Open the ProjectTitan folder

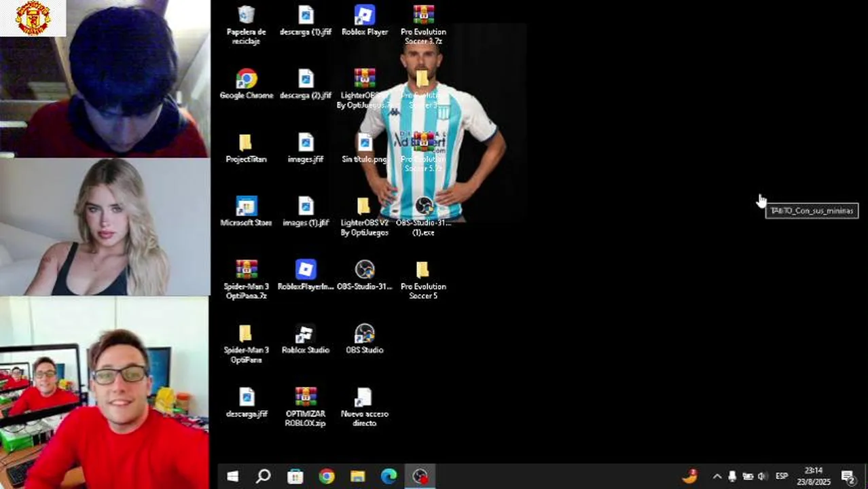246,148
